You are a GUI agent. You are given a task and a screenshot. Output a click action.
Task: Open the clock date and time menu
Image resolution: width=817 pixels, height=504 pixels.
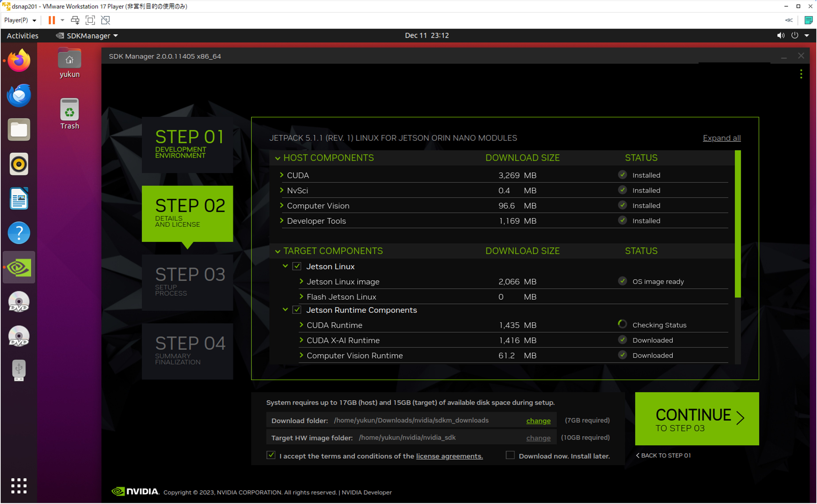pos(427,35)
